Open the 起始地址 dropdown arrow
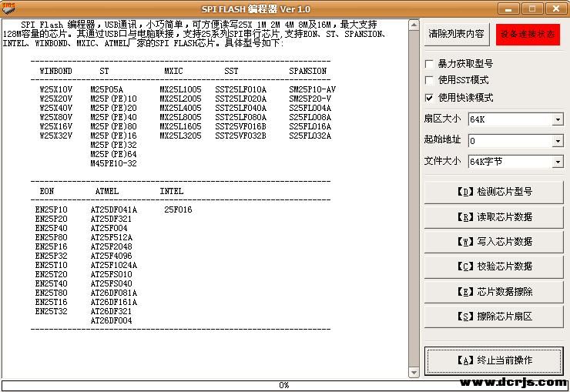570x392 pixels. coord(558,141)
